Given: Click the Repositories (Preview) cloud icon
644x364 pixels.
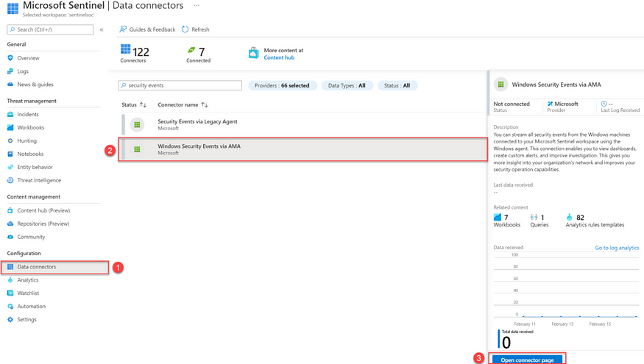Looking at the screenshot, I should 10,224.
